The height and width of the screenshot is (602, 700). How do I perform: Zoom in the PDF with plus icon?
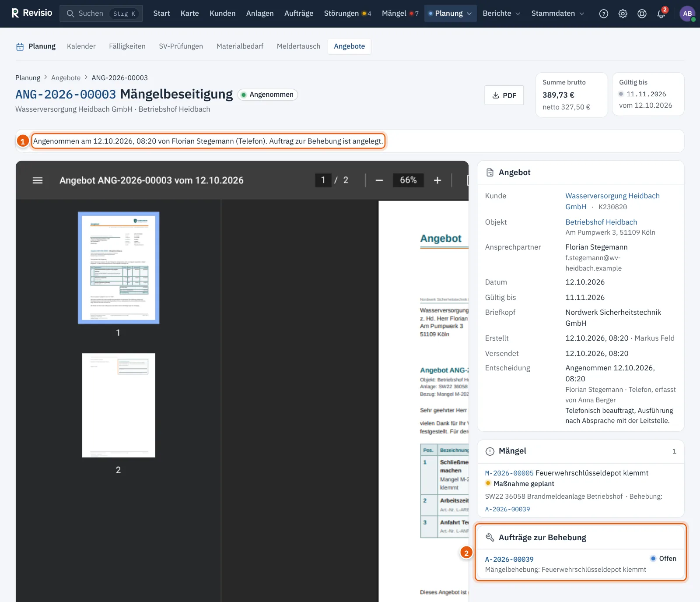coord(437,180)
